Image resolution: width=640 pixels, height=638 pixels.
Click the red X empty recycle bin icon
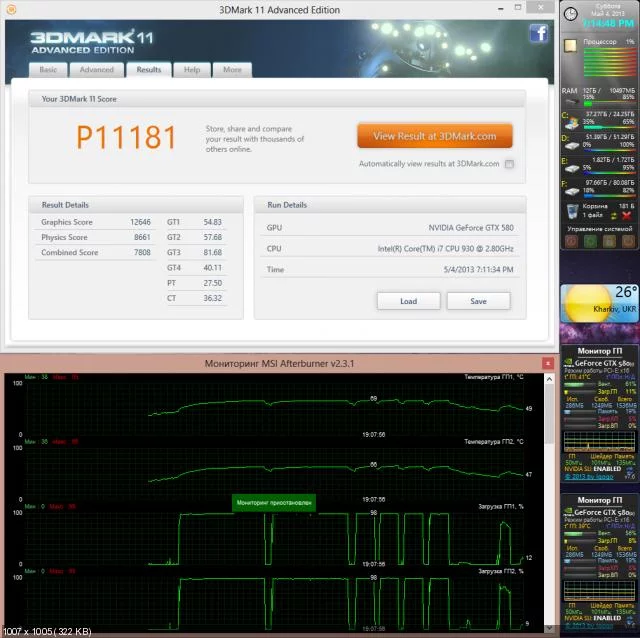click(x=627, y=216)
